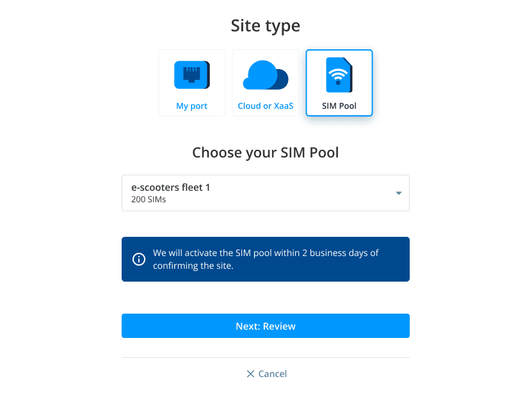The width and height of the screenshot is (532, 409).
Task: Choose the Cloud or XaaS site type tile
Action: click(x=265, y=83)
